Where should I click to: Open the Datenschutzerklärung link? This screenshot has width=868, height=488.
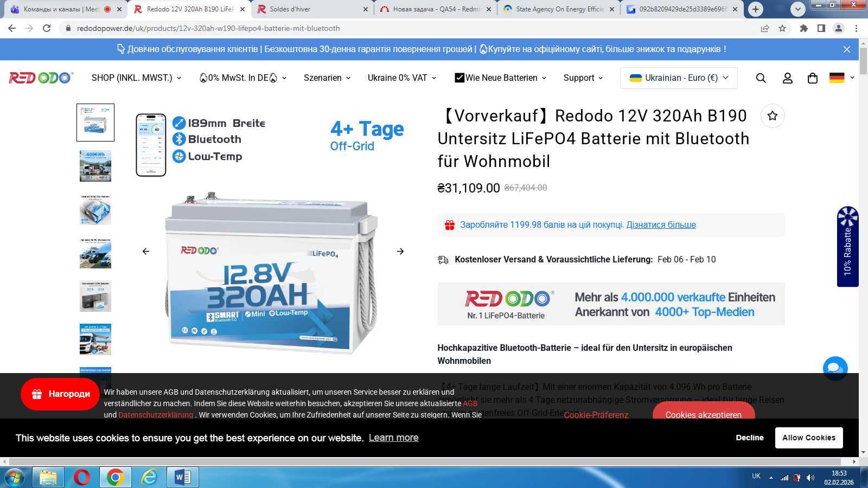(156, 415)
